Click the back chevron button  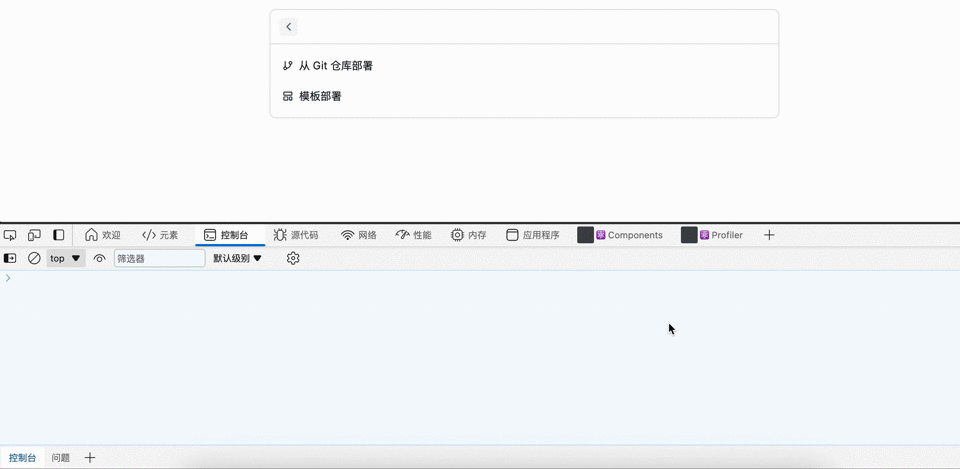[288, 27]
